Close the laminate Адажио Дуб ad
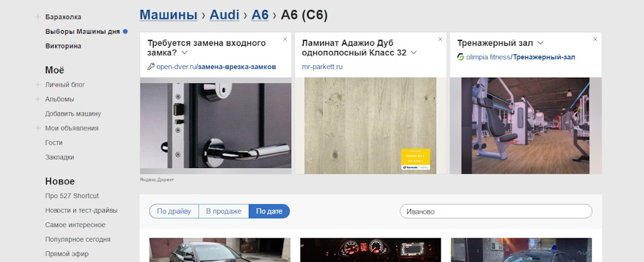The width and height of the screenshot is (644, 262). click(440, 39)
